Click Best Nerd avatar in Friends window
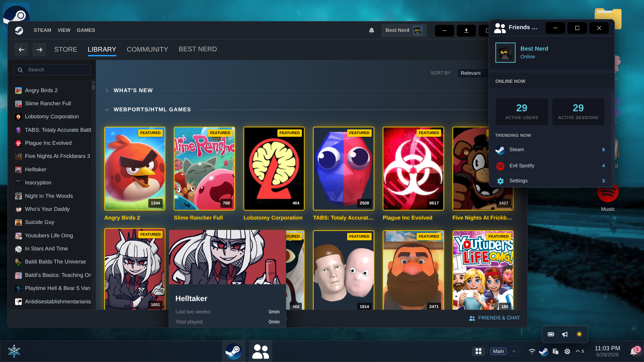644x362 pixels. [x=505, y=53]
